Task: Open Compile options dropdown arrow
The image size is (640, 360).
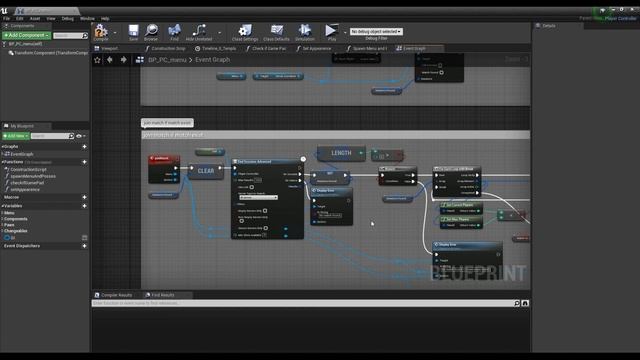Action: click(x=115, y=32)
